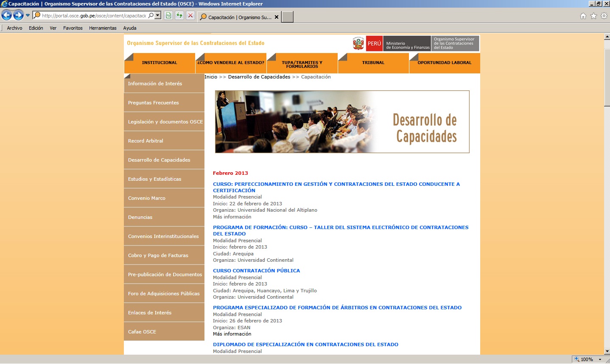The image size is (610, 364).
Task: Open Estudios y Estadísticas sidebar item
Action: click(x=164, y=179)
